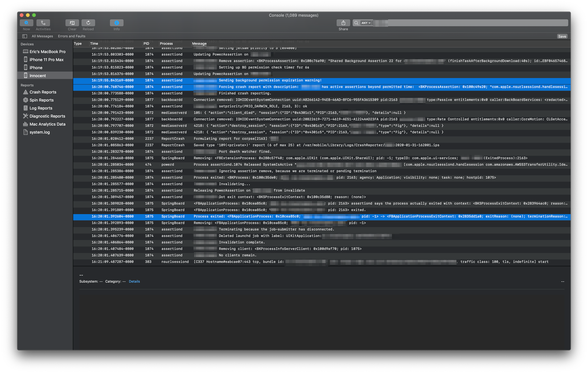Open the Activities toolbar icon
Viewport: 588px width, 373px height.
coord(43,23)
